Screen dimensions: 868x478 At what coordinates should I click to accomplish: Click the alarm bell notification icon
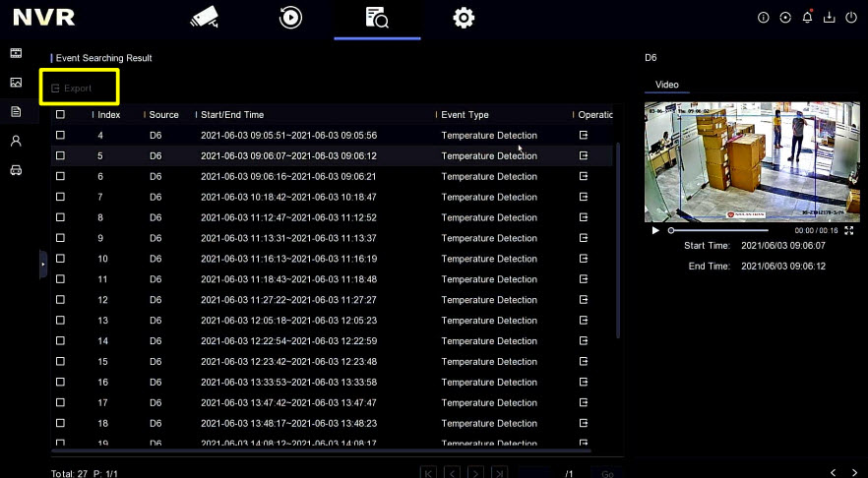[807, 18]
